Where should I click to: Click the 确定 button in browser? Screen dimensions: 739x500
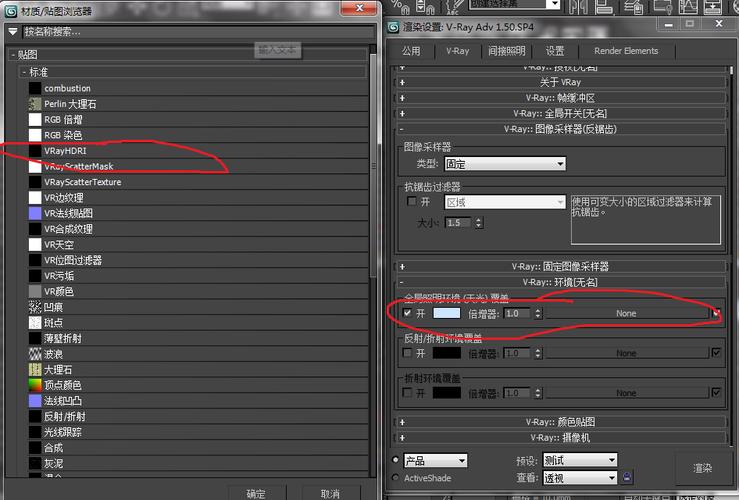[x=256, y=493]
